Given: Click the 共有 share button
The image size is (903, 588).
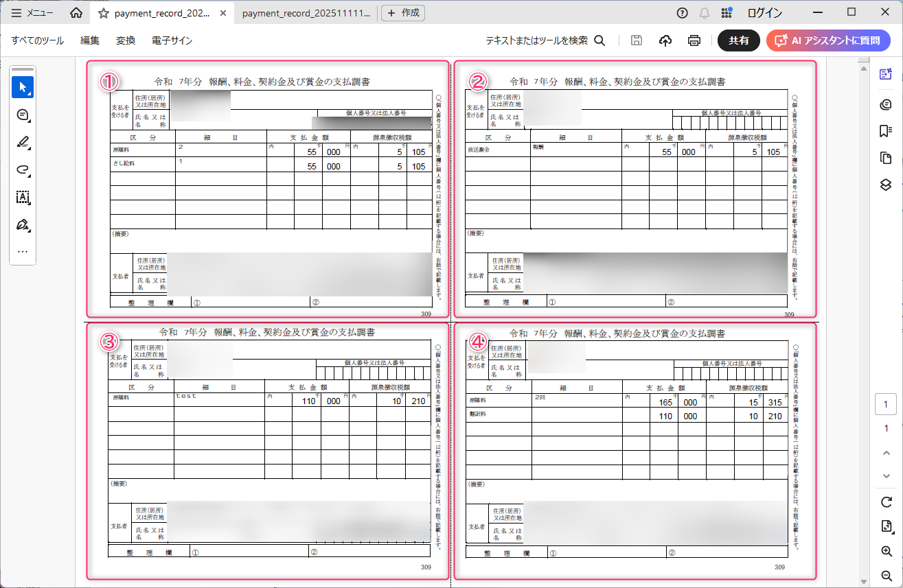Looking at the screenshot, I should click(x=739, y=40).
